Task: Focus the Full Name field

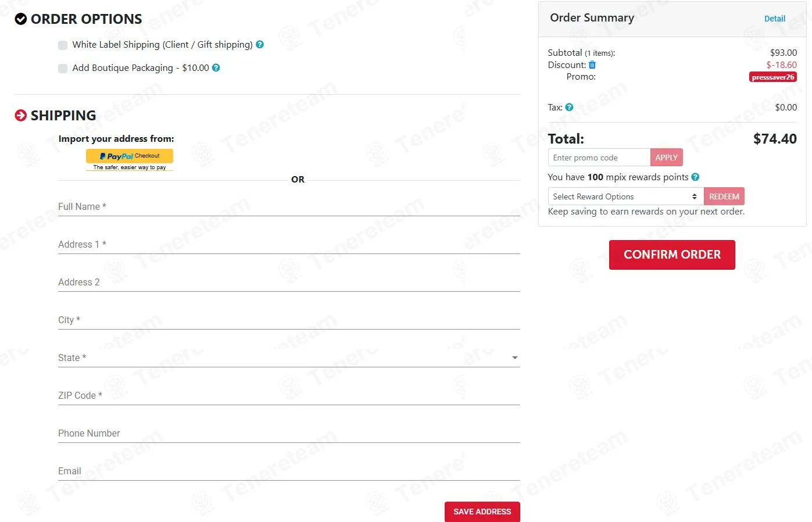Action: [289, 206]
